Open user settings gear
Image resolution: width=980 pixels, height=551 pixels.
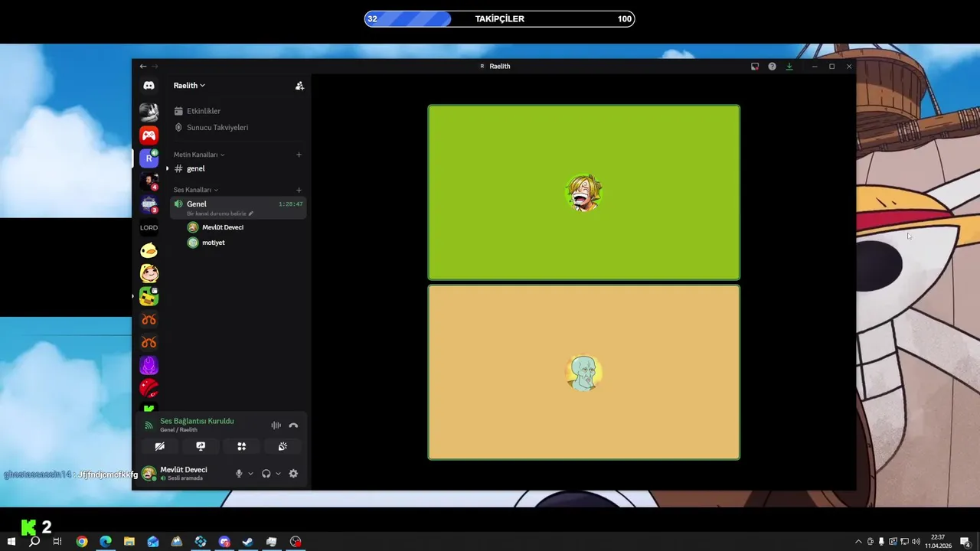click(293, 474)
